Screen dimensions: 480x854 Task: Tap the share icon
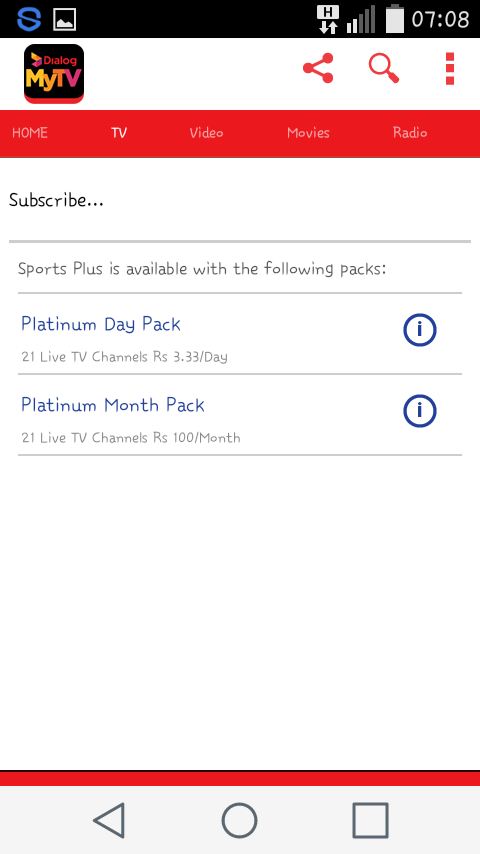coord(318,68)
